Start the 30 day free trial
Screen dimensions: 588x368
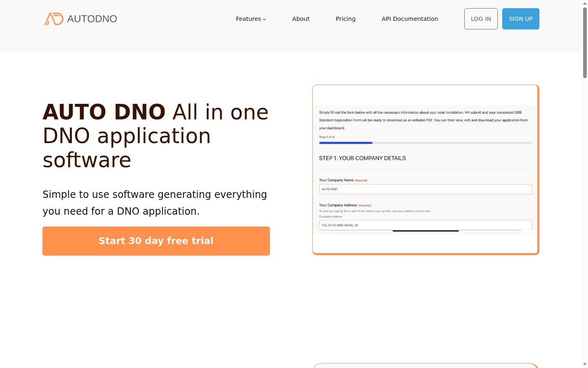click(156, 241)
